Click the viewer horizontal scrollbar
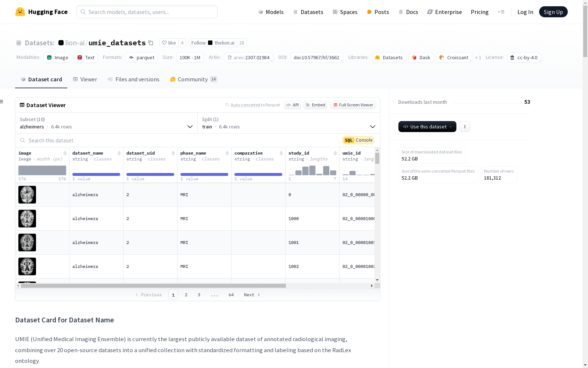588x368 pixels. tap(153, 286)
